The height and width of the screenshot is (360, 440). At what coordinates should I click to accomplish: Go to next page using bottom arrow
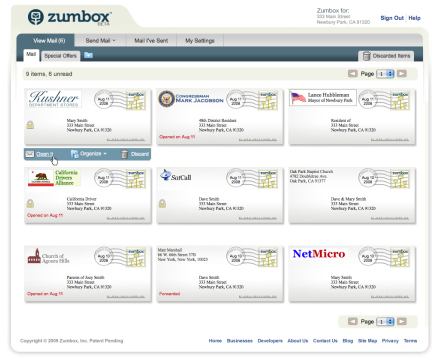pyautogui.click(x=402, y=321)
